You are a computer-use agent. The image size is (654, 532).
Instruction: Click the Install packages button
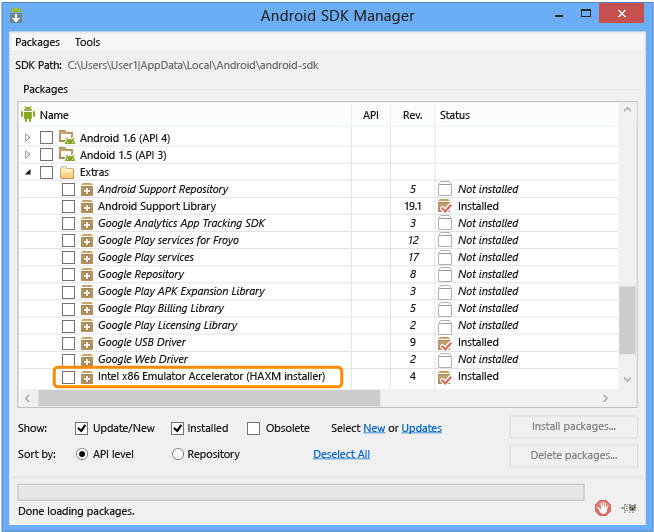click(x=574, y=426)
